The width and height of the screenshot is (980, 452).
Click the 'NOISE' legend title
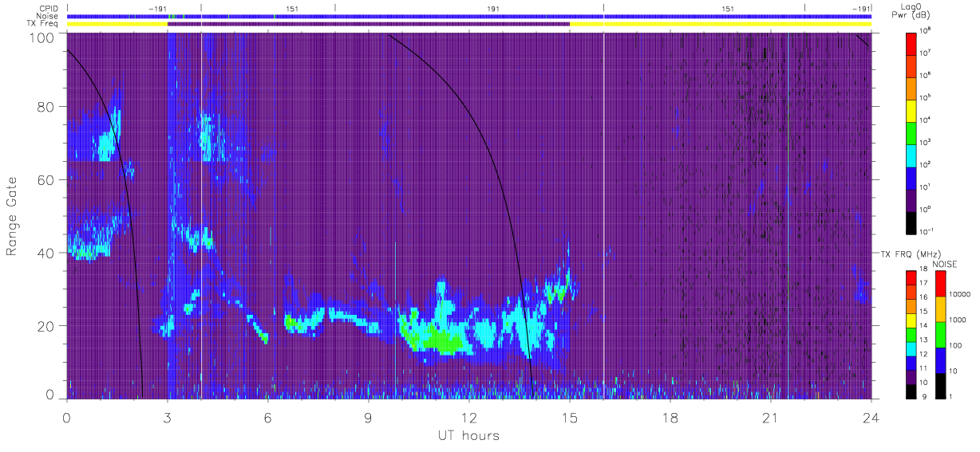pyautogui.click(x=944, y=264)
